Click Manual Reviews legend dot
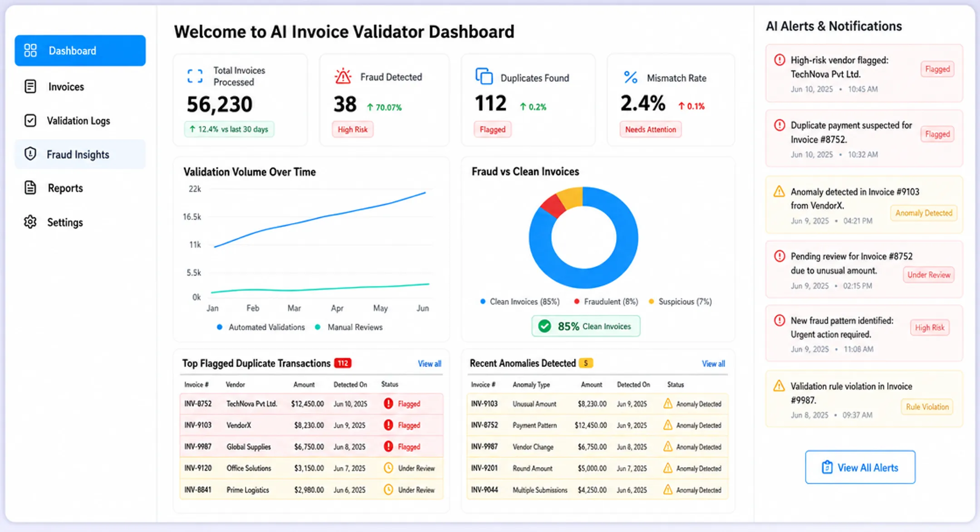980x532 pixels. (318, 327)
